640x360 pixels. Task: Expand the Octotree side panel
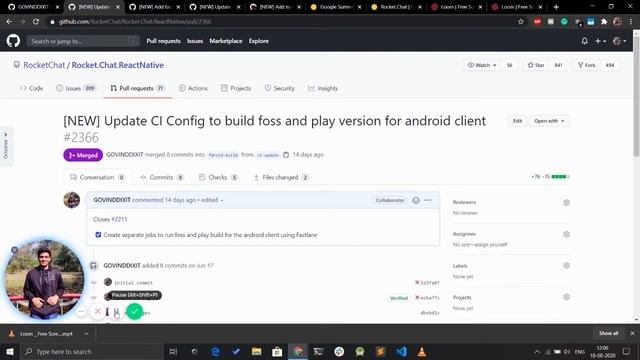click(6, 146)
